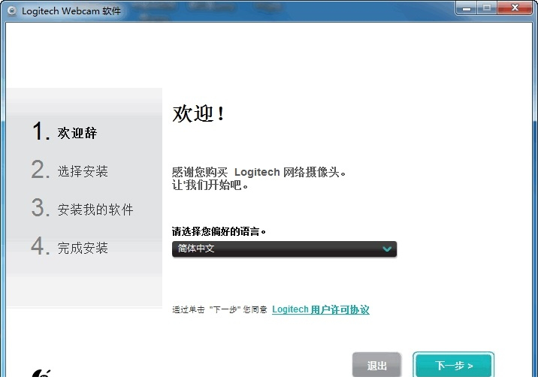Screen dimensions: 538x392
Task: Click the 感谢您购买 Logitech 网络摄像头 text
Action: coord(259,173)
